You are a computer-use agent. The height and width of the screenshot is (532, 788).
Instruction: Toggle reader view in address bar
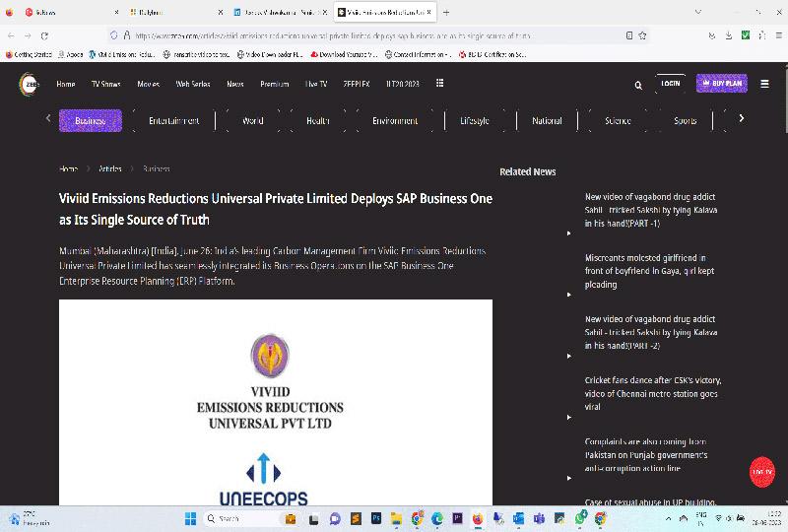click(629, 35)
